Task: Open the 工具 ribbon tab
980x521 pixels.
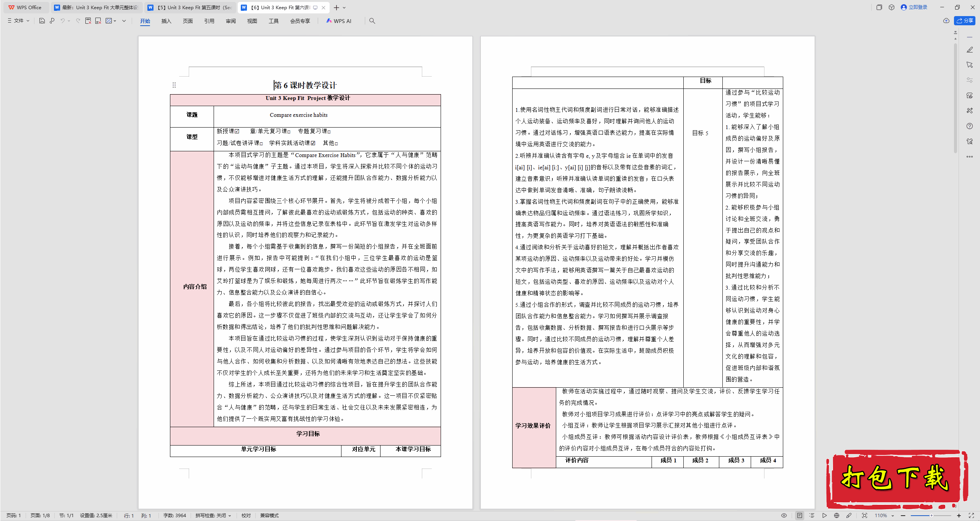Action: pos(274,21)
